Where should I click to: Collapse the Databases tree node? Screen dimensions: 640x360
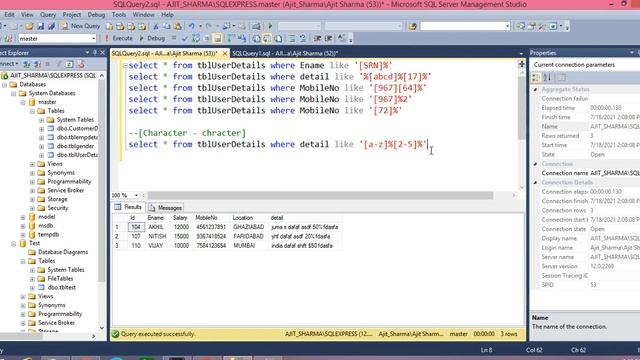pyautogui.click(x=4, y=84)
